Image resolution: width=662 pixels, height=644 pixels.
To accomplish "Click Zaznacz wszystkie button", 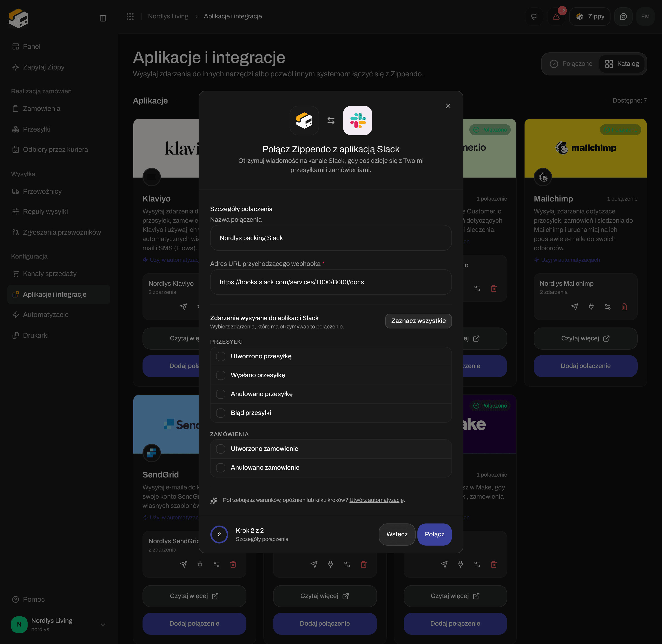I will (x=418, y=321).
